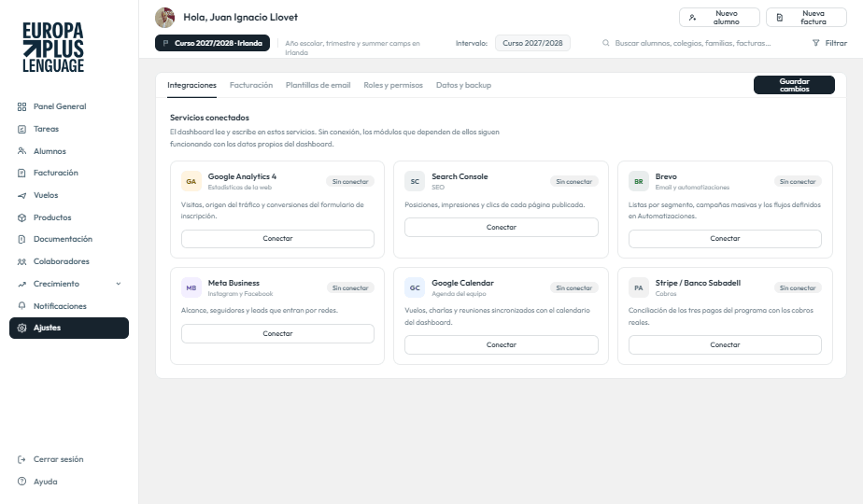The height and width of the screenshot is (504, 863).
Task: Click the Nuevo alumno button
Action: click(719, 18)
